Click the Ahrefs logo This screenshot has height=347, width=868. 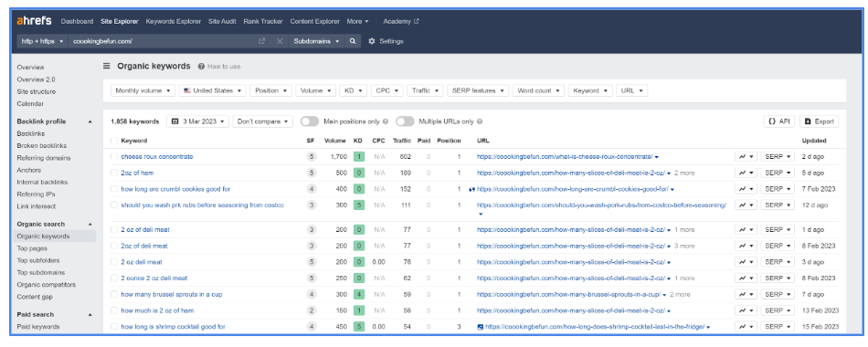pos(34,21)
